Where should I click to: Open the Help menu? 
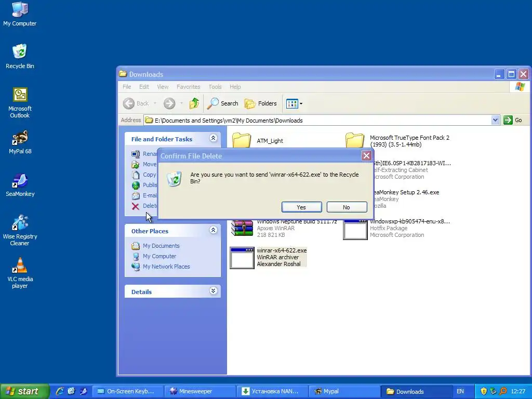coord(235,87)
